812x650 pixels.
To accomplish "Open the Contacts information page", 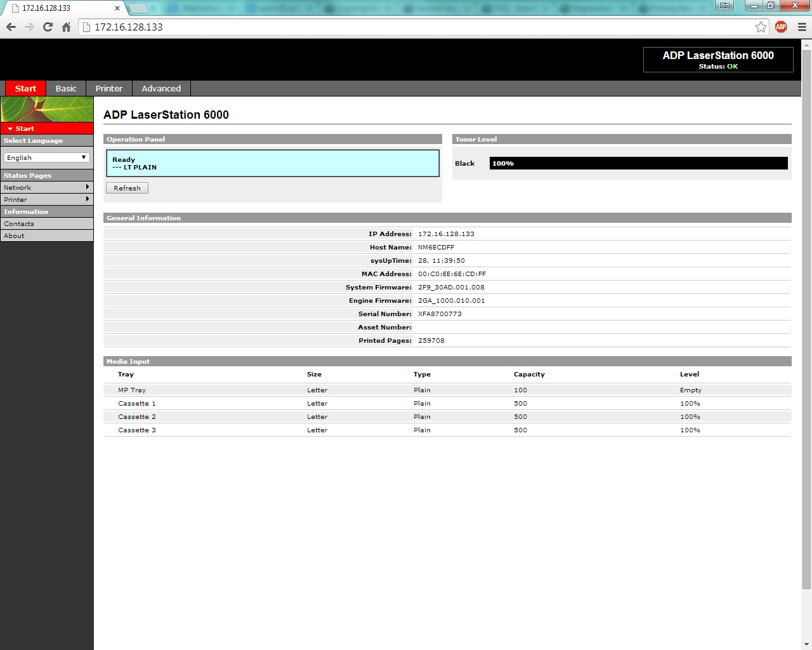I will pyautogui.click(x=47, y=223).
